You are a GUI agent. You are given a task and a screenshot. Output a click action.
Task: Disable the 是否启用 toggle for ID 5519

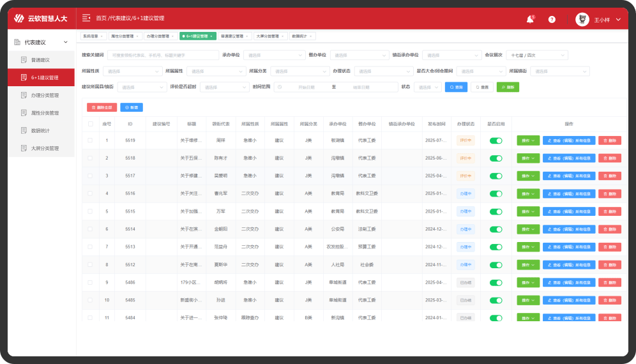[496, 140]
